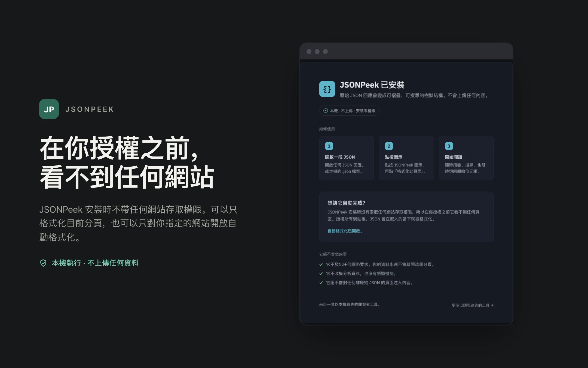The height and width of the screenshot is (368, 588).
Task: Click the 來自一套以本機為先的開發者工具 footer text
Action: [x=350, y=304]
